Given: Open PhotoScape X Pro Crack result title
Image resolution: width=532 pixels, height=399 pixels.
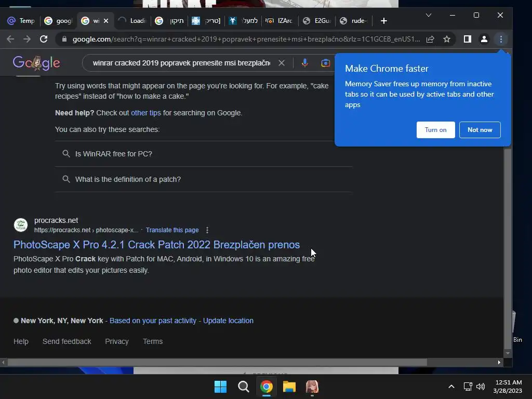Looking at the screenshot, I should [156, 245].
